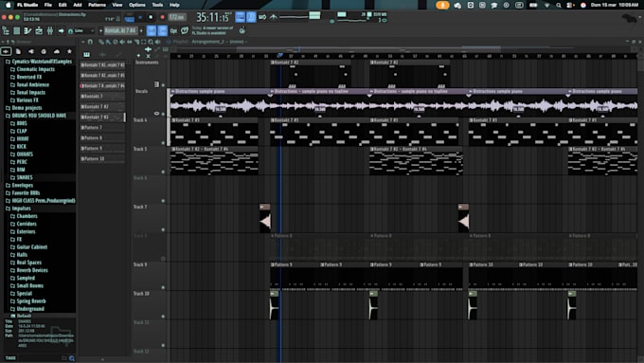Select the zoom tool in playlist toolbar
The width and height of the screenshot is (644, 363).
(151, 42)
